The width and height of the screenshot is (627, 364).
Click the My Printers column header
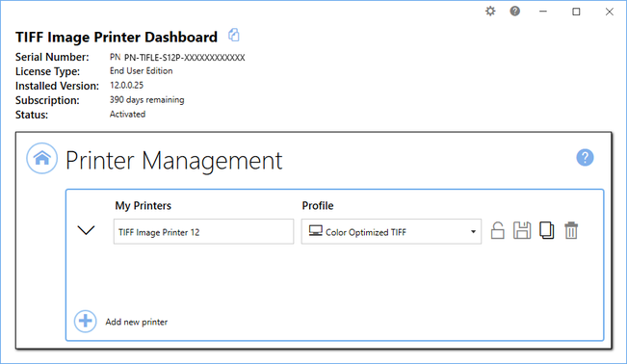click(144, 206)
